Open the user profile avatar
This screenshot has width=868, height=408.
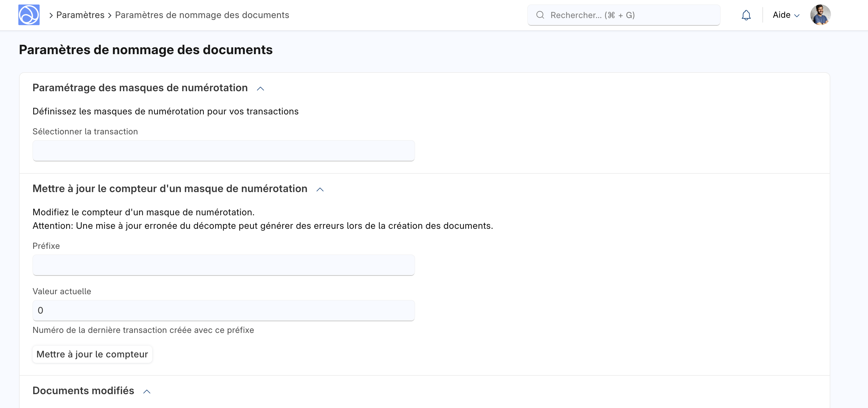pos(820,15)
